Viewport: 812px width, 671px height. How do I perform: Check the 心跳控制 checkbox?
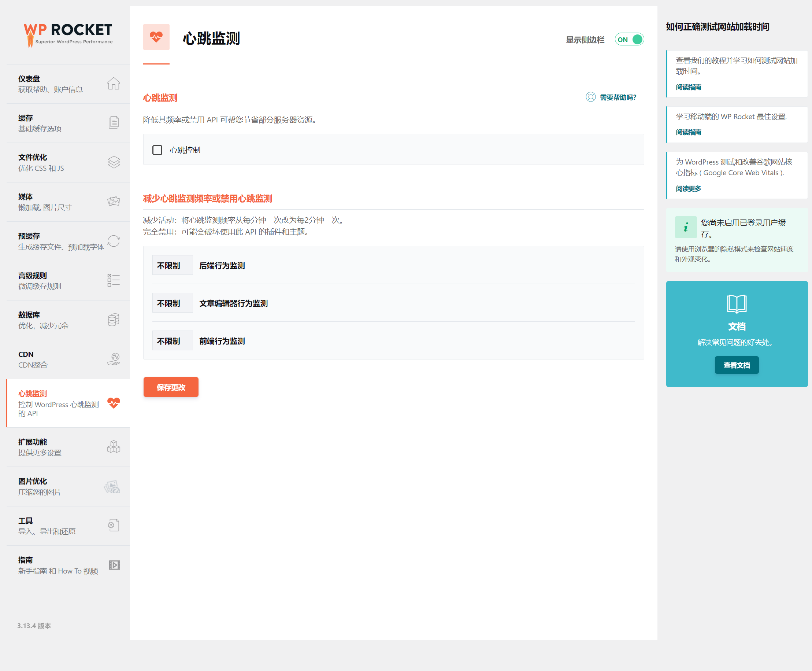pyautogui.click(x=157, y=150)
